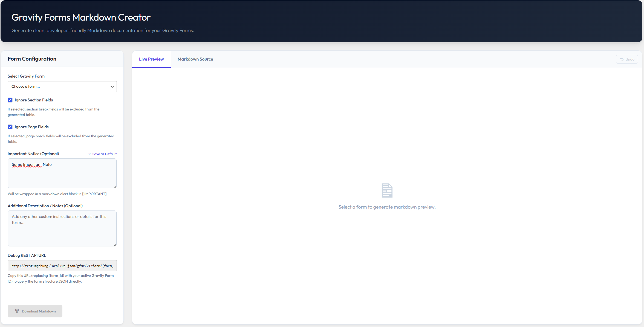Uncheck Ignore Page Fields checkbox

coord(10,127)
